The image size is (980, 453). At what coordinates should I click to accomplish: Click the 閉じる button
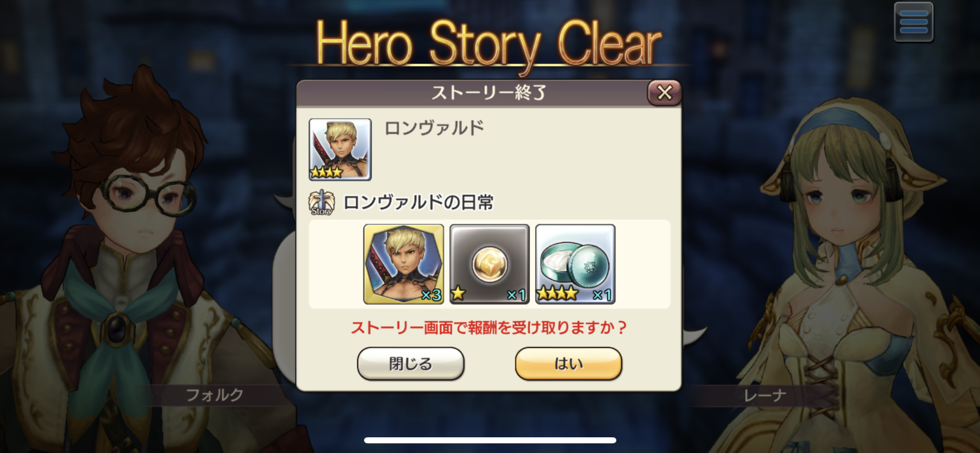tap(410, 363)
